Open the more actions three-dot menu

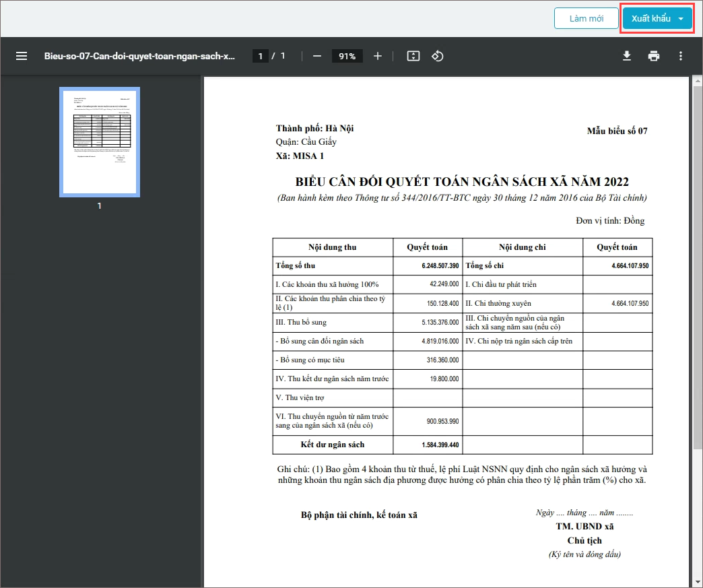point(681,56)
